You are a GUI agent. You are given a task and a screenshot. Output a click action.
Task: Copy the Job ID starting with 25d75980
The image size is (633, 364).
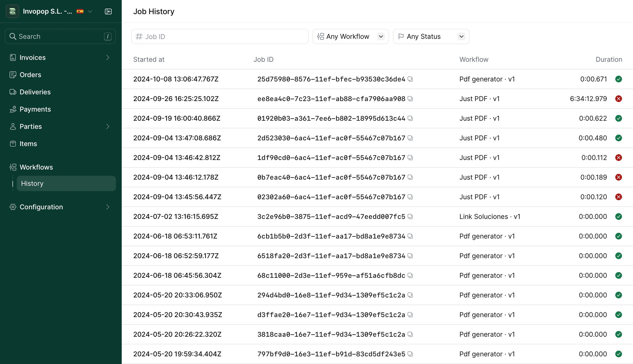(x=410, y=79)
